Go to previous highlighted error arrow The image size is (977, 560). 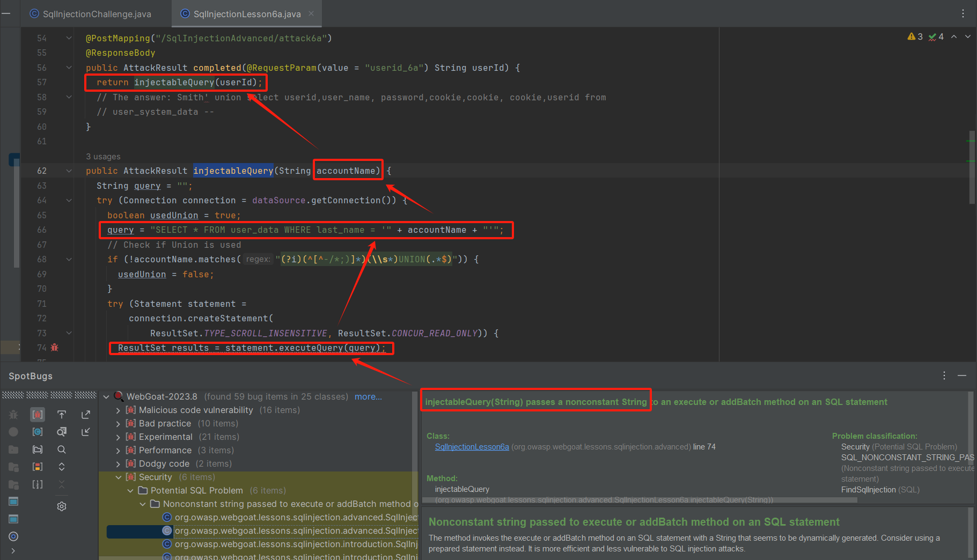[954, 36]
